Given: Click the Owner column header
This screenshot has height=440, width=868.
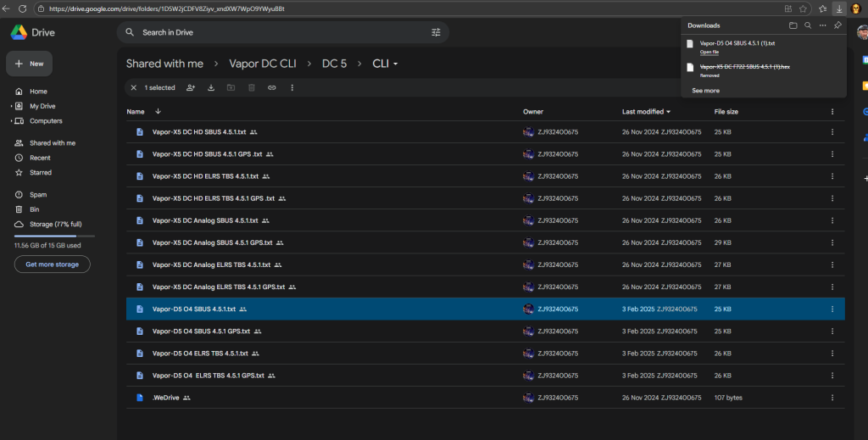Looking at the screenshot, I should click(533, 112).
